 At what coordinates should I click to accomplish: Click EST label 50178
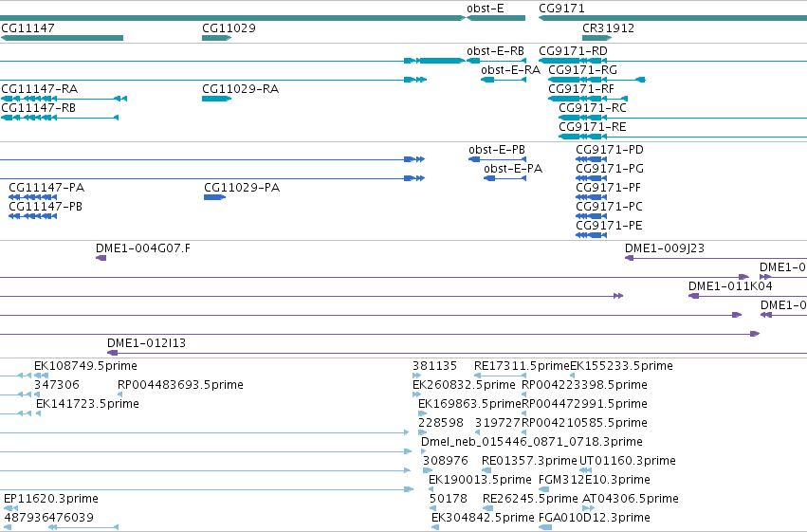[x=449, y=500]
